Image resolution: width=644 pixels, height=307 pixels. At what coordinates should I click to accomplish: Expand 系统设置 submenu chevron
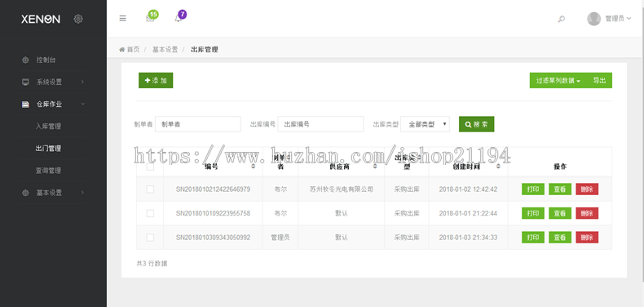pyautogui.click(x=82, y=82)
